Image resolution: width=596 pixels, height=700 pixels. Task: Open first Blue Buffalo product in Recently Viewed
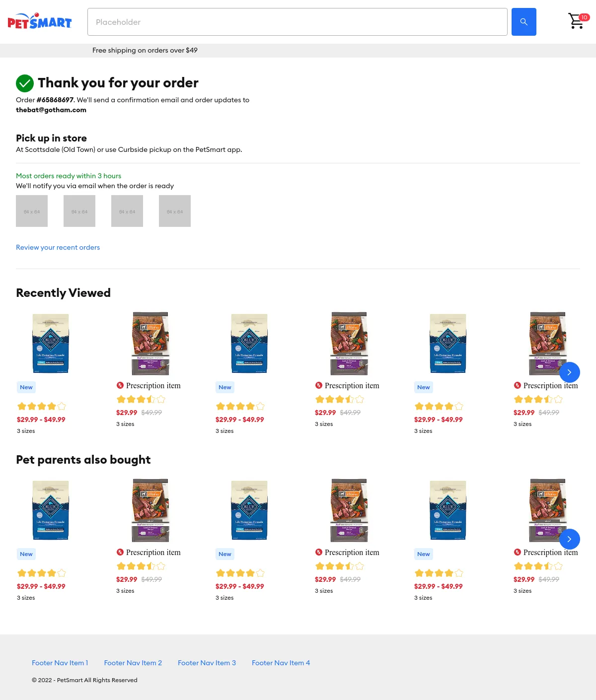51,343
